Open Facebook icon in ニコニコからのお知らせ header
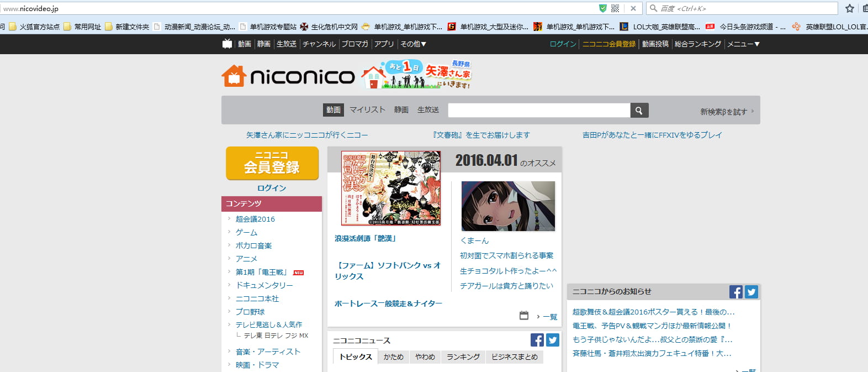868x372 pixels. point(735,292)
